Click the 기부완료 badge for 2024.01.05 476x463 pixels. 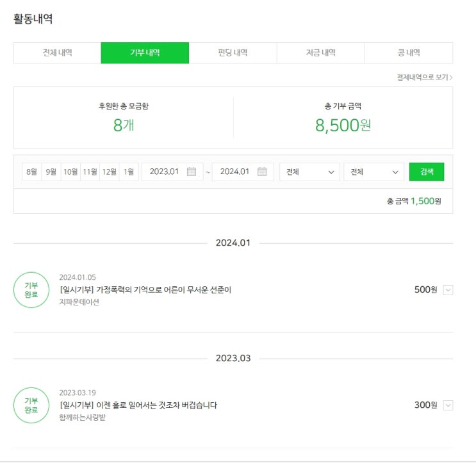(31, 290)
